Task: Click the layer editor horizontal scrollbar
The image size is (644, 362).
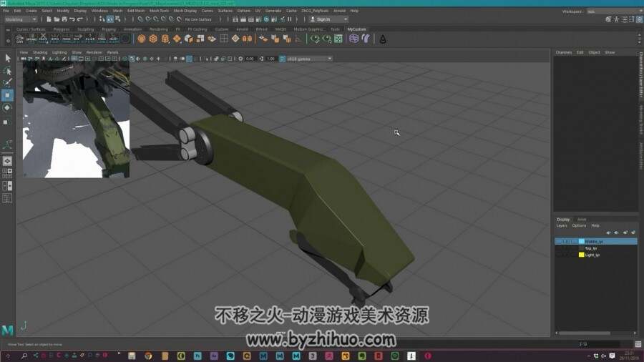Action: click(x=584, y=333)
